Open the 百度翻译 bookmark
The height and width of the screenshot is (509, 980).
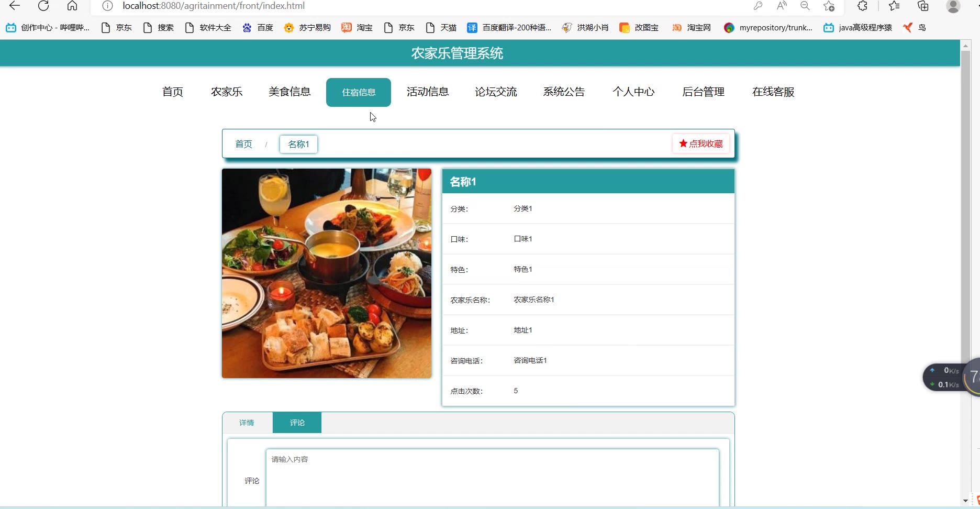pos(509,28)
